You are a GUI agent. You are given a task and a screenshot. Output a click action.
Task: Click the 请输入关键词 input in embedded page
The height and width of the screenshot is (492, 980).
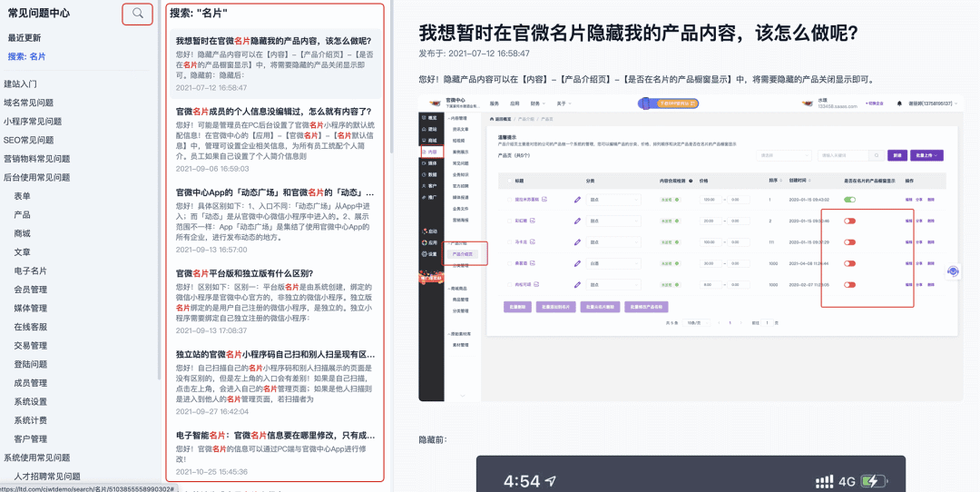[844, 155]
